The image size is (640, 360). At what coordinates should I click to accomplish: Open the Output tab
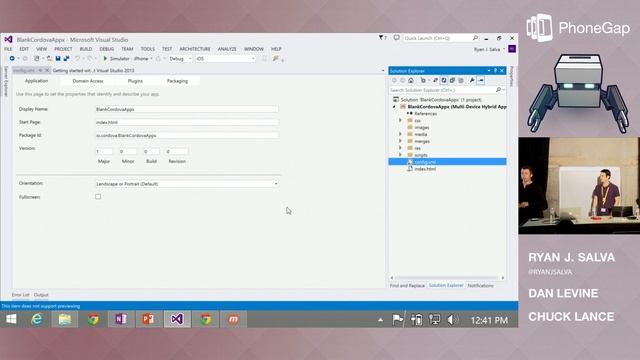[x=41, y=295]
